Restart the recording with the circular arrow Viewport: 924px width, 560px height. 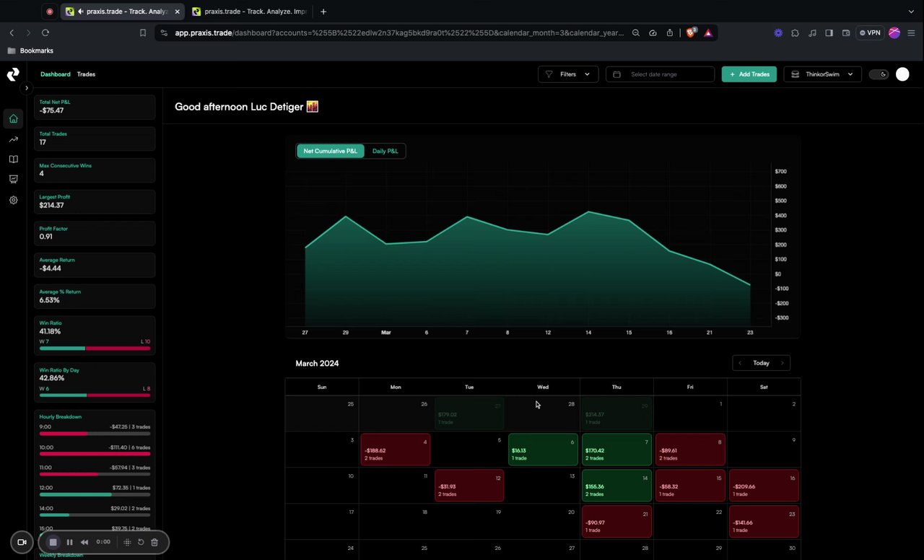tap(141, 542)
